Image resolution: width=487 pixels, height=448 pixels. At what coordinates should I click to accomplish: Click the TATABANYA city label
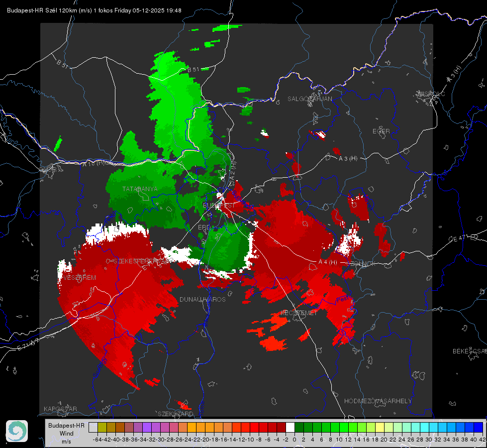[140, 189]
